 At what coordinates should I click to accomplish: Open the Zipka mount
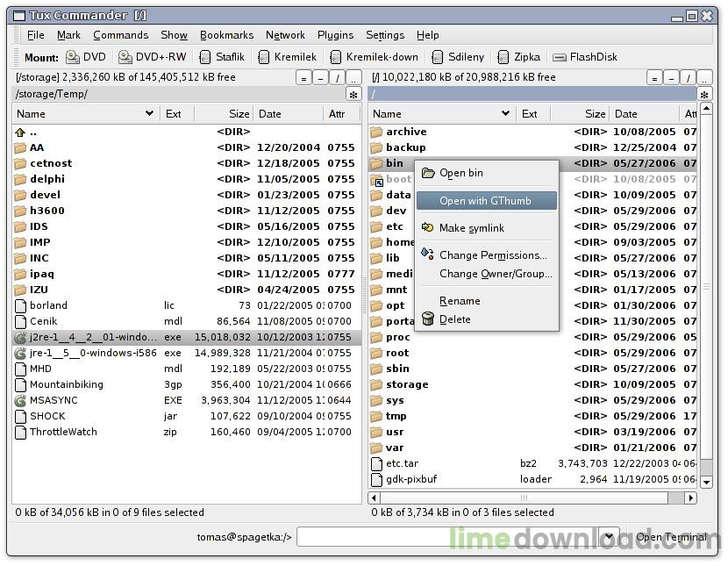[518, 57]
